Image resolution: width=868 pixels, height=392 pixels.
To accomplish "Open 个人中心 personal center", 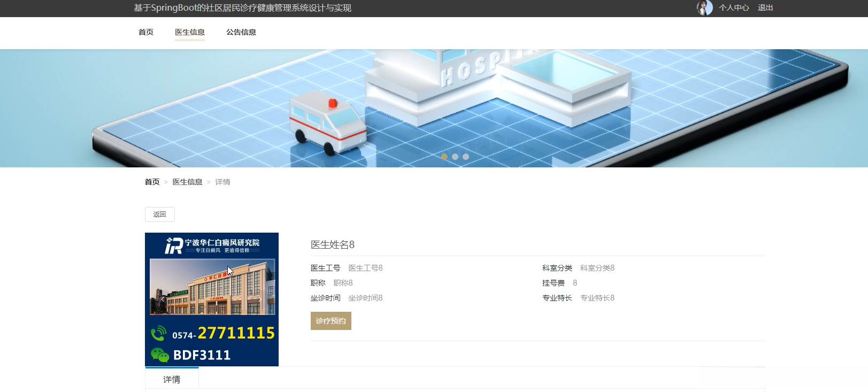I will coord(734,8).
